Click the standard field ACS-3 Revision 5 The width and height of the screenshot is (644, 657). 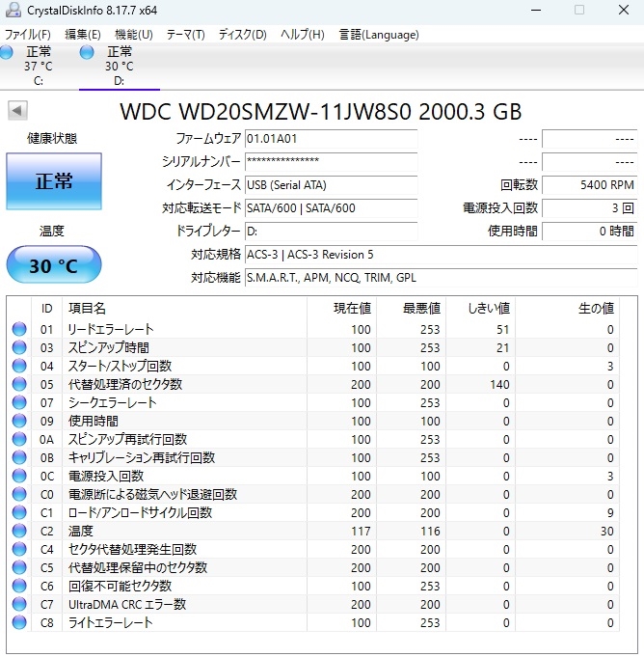442,255
